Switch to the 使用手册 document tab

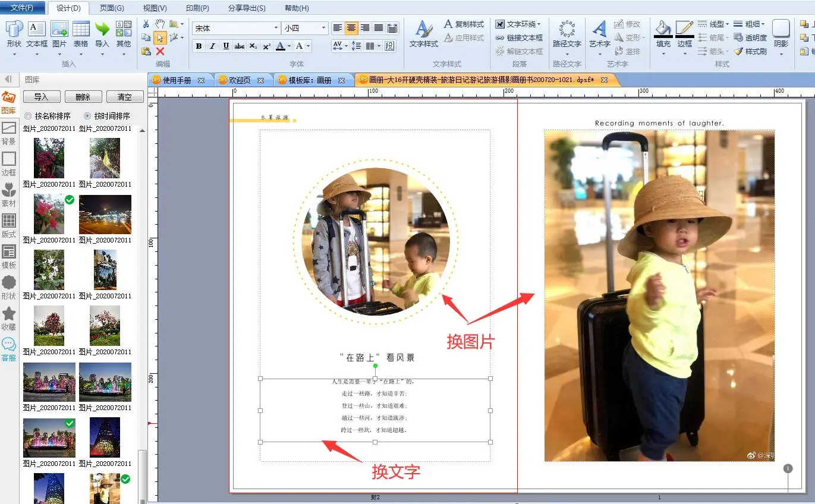[x=177, y=80]
